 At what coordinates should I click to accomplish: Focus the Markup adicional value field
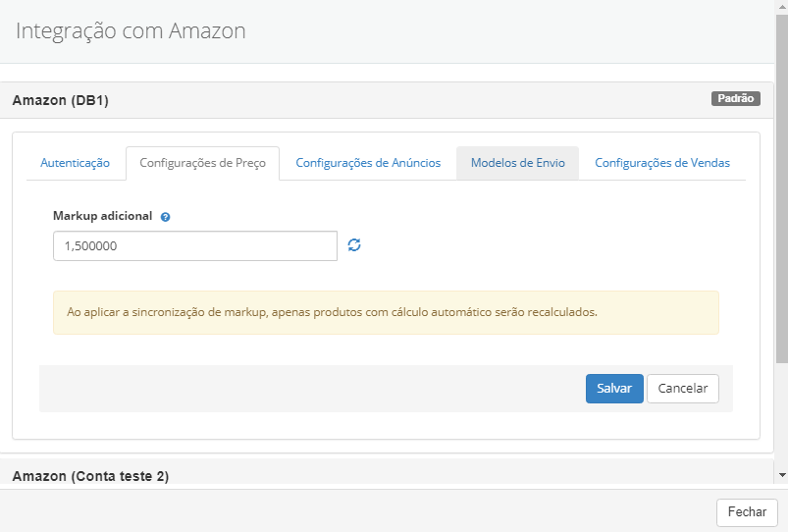[x=195, y=246]
